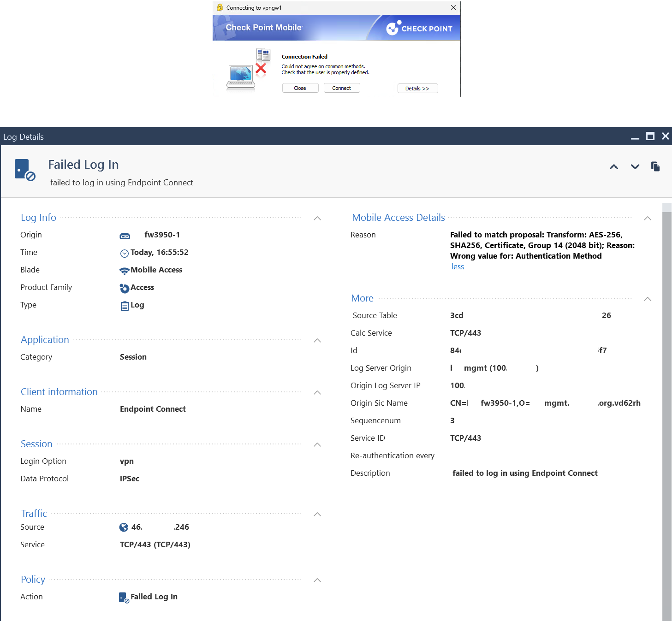Go to previous log with up arrow

click(x=613, y=167)
